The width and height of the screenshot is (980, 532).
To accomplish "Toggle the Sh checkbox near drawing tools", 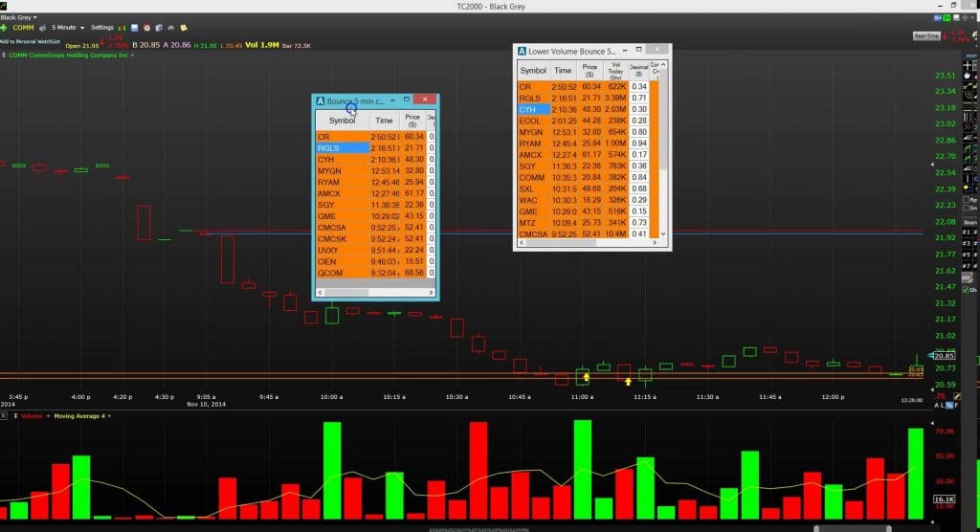I will [x=967, y=290].
